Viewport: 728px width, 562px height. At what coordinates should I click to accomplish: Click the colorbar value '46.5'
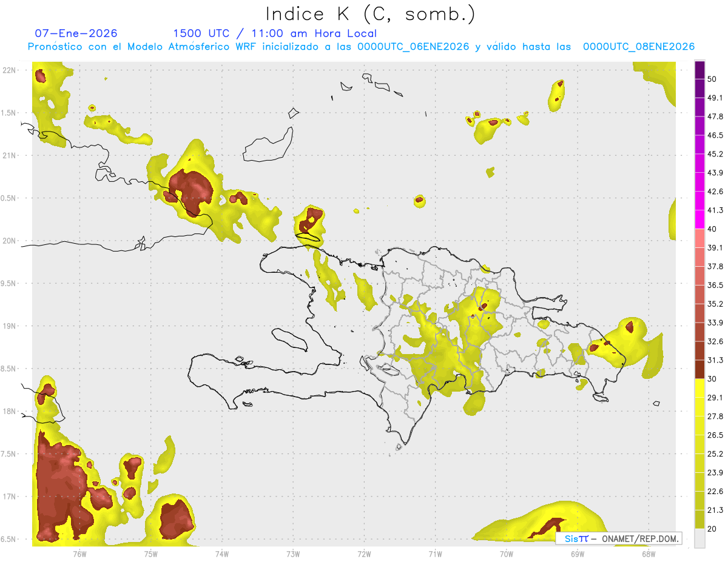pos(715,135)
